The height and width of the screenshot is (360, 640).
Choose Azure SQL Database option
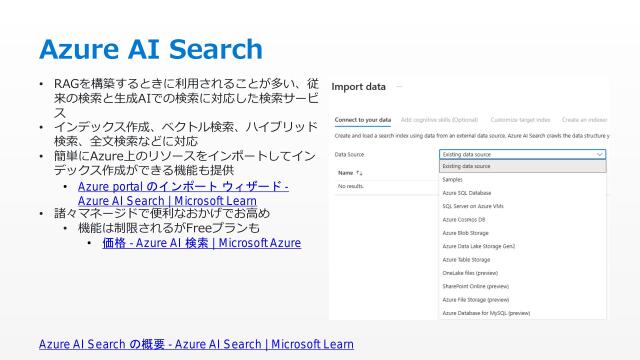click(467, 193)
